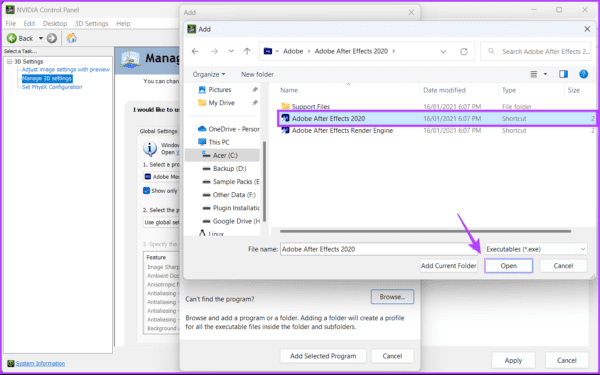Viewport: 600px width, 375px height.
Task: Click Add Current Folder button
Action: [448, 266]
